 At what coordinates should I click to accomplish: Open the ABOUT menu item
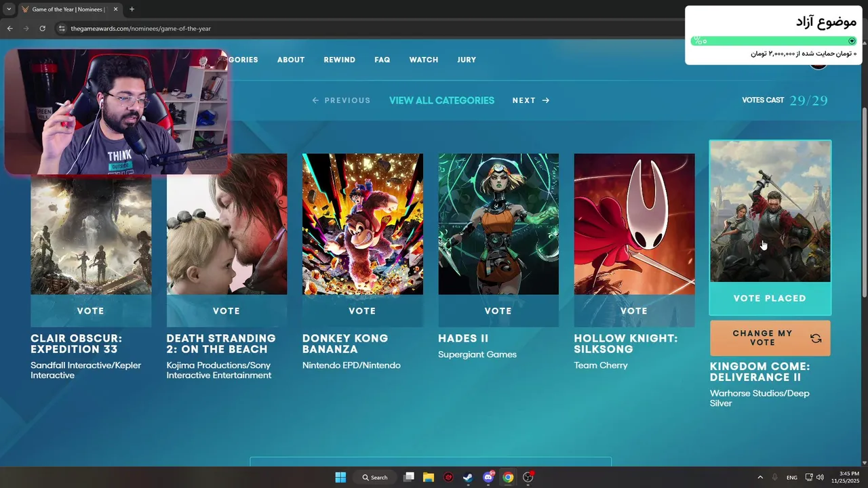tap(291, 60)
